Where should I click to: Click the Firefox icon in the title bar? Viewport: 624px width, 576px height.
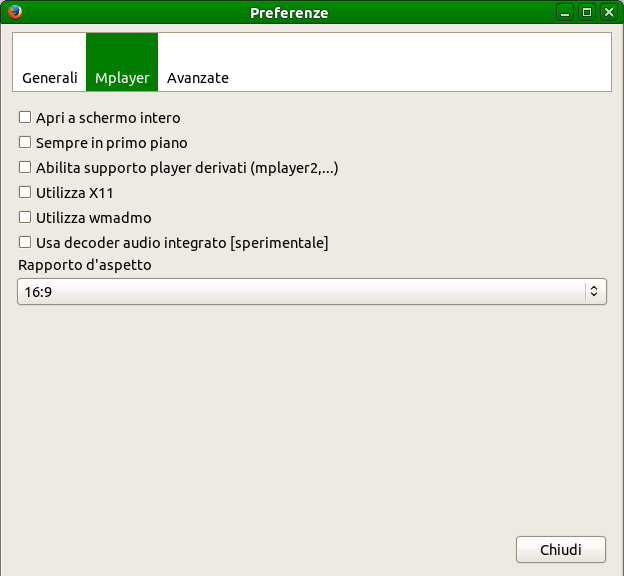pos(14,12)
